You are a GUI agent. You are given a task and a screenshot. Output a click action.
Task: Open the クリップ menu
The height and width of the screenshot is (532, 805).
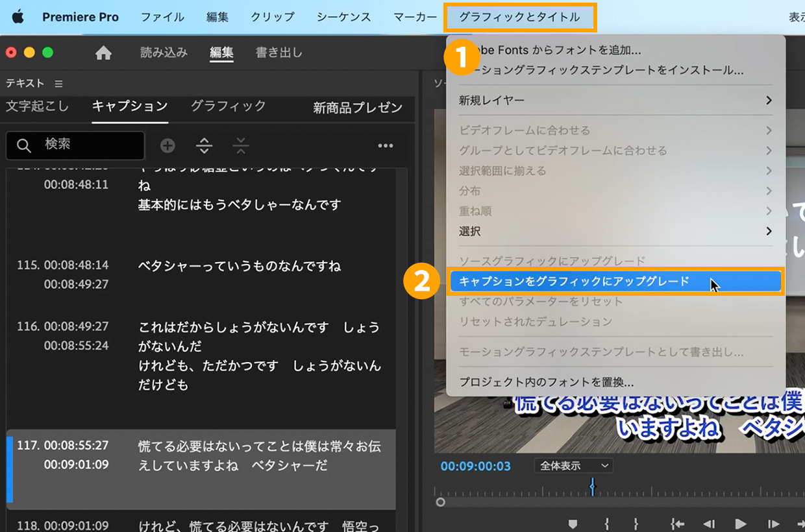273,18
